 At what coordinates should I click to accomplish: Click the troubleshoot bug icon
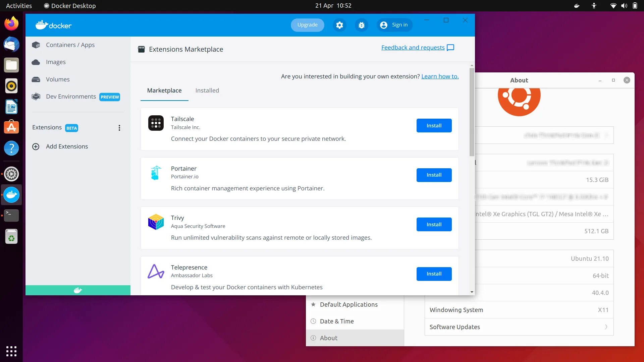361,25
